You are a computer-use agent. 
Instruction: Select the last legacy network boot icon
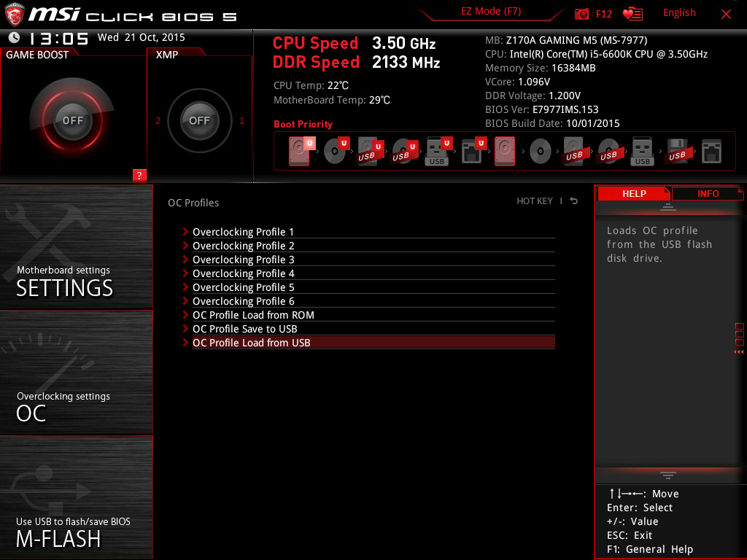coord(711,152)
